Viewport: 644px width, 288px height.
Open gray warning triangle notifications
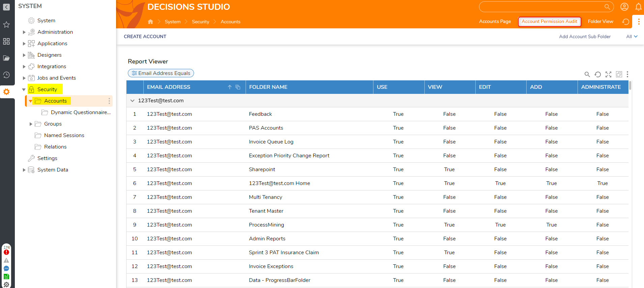click(x=6, y=260)
